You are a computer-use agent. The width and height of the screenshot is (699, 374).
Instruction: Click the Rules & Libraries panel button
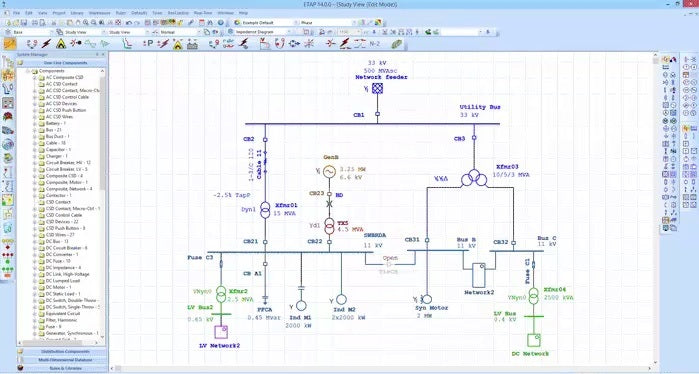[x=62, y=368]
